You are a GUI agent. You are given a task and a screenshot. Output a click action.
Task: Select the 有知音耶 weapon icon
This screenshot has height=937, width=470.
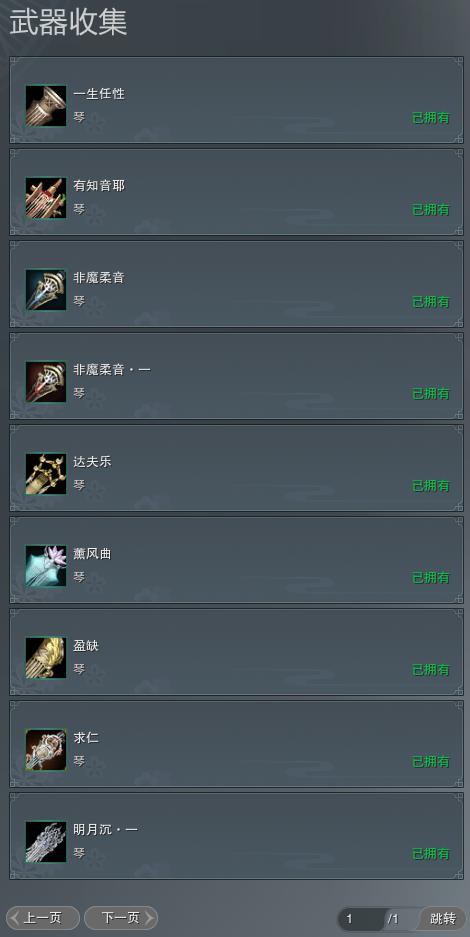pyautogui.click(x=46, y=198)
